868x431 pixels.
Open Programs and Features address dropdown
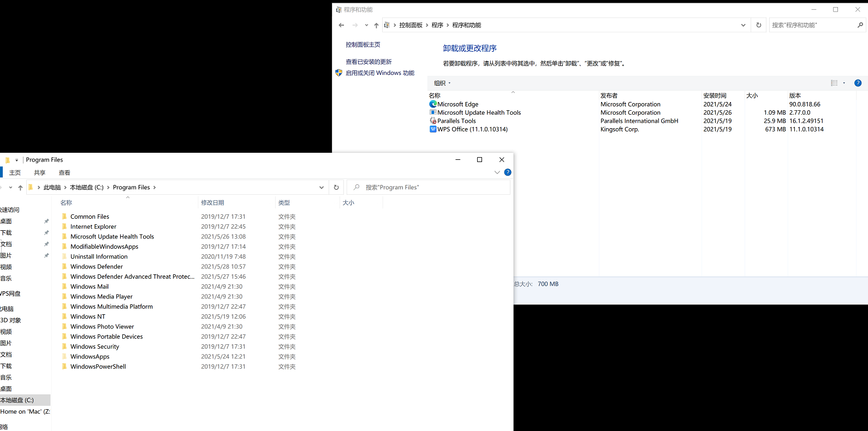[x=743, y=25]
